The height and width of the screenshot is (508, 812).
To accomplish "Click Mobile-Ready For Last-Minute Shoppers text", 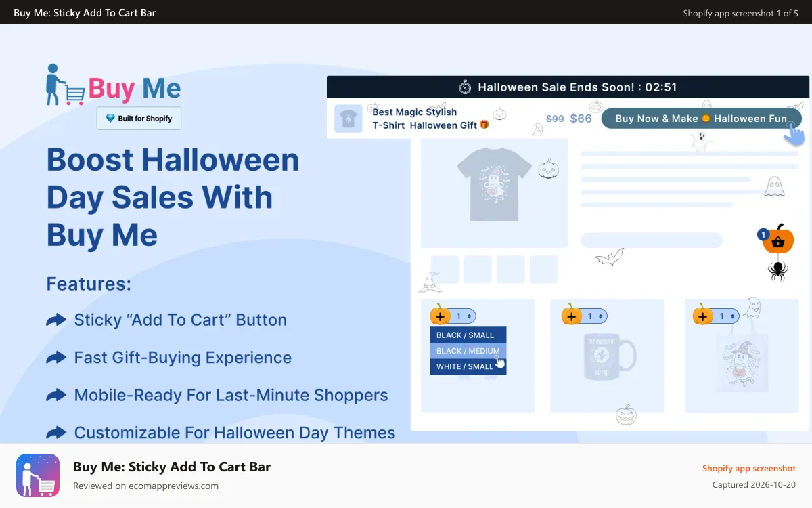I will [x=231, y=395].
